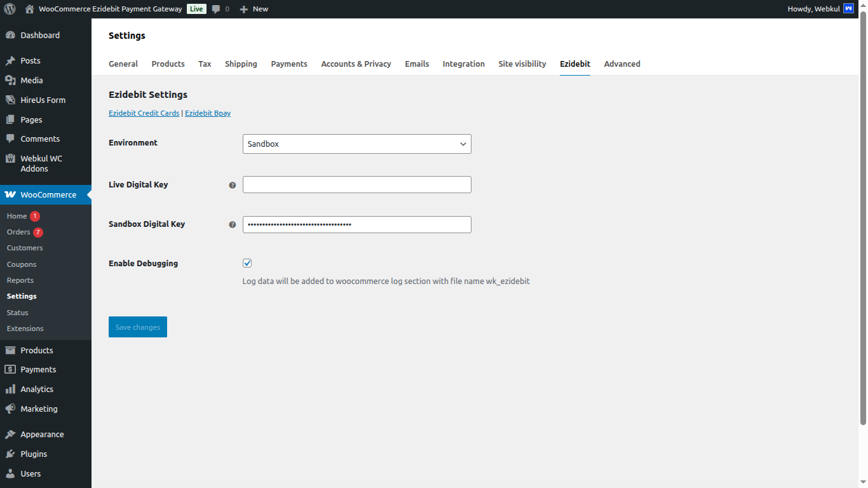Click the Analytics sidebar icon
Image resolution: width=868 pixels, height=488 pixels.
point(13,389)
